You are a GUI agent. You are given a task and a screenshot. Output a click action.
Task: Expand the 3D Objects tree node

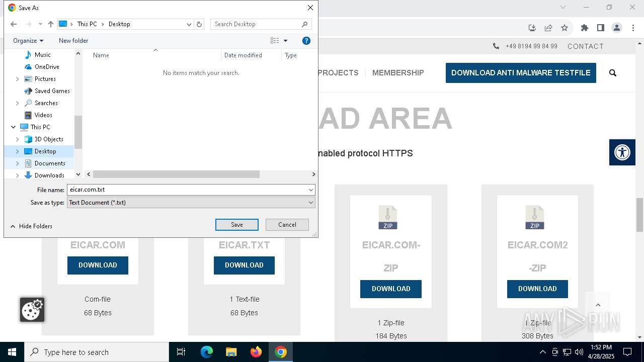tap(18, 139)
